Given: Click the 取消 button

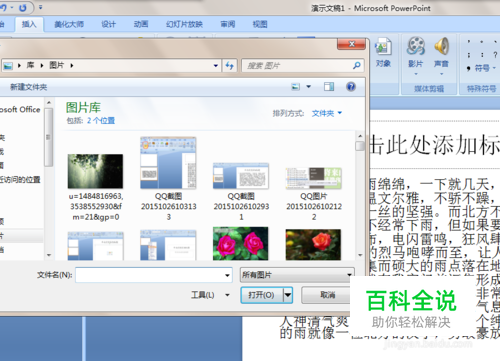Looking at the screenshot, I should pyautogui.click(x=327, y=295).
